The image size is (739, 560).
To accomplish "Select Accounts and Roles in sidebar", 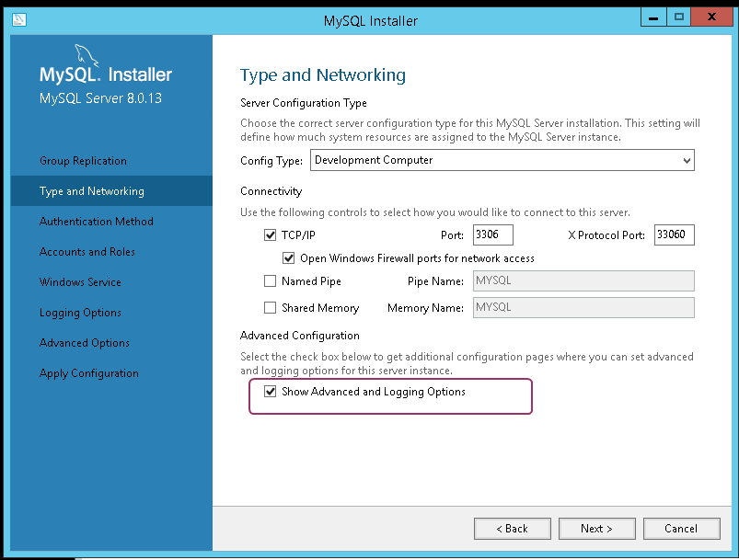I will click(87, 252).
